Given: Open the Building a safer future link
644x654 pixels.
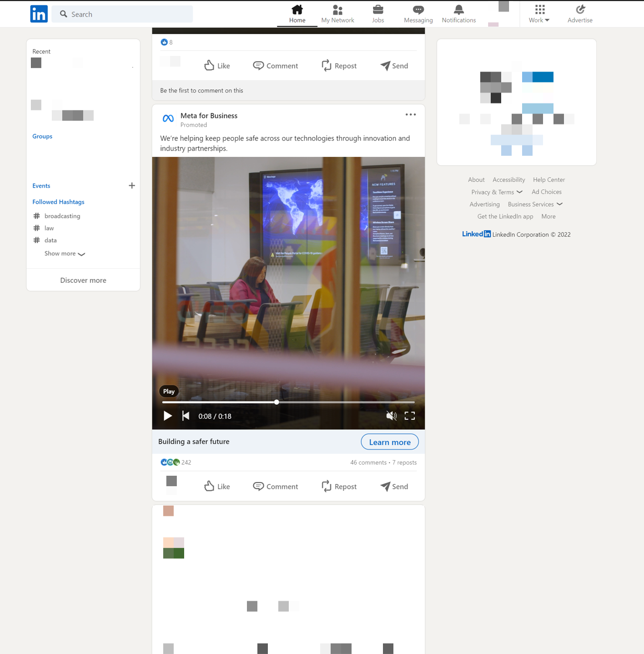Looking at the screenshot, I should point(194,441).
